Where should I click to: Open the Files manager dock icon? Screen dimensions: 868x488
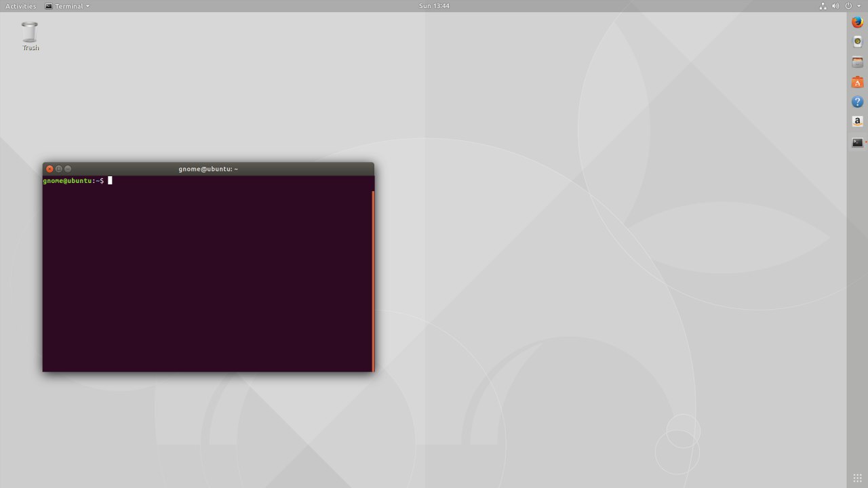click(857, 62)
